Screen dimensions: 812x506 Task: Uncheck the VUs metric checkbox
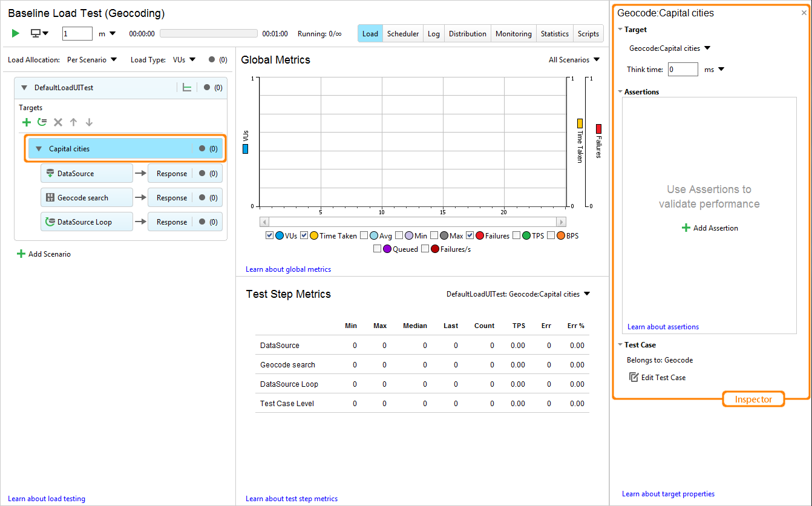[x=269, y=235]
